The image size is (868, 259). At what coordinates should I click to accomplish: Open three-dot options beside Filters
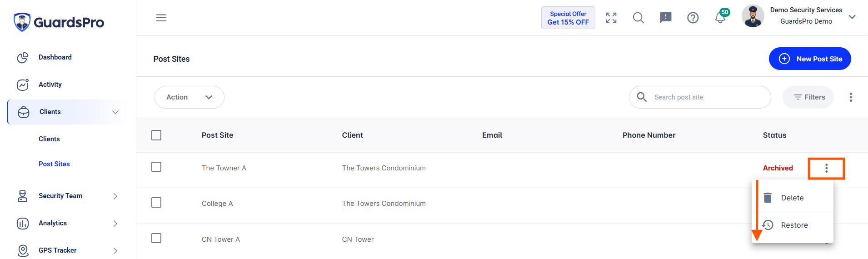851,97
